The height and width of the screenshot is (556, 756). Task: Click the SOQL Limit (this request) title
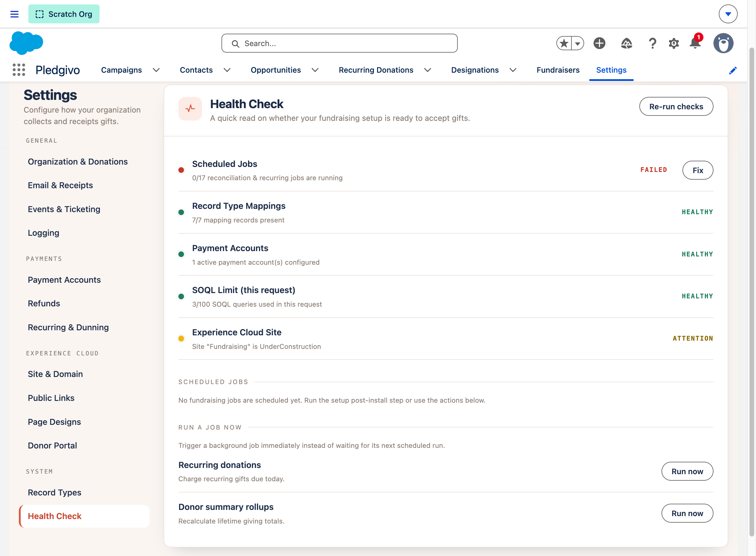click(x=244, y=290)
